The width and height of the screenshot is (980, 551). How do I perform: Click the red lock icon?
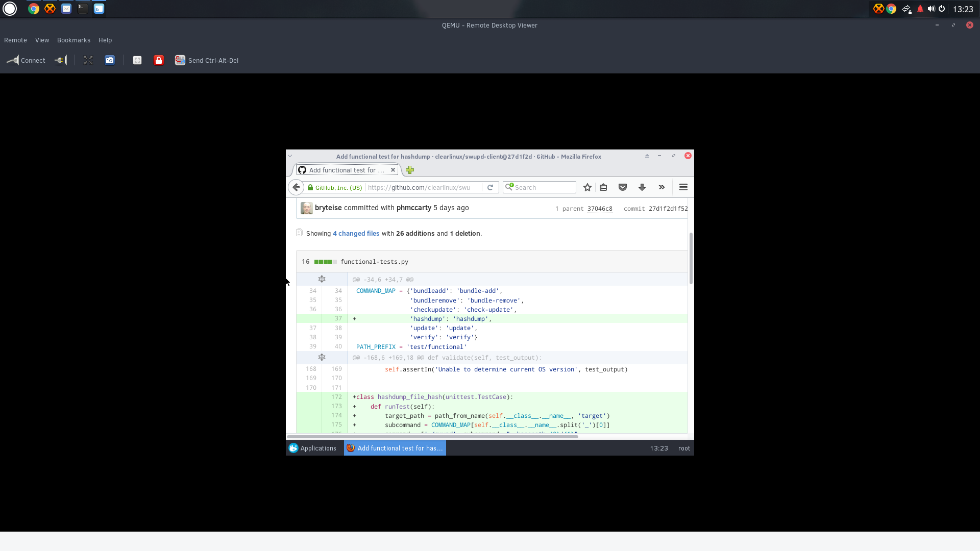pos(159,60)
